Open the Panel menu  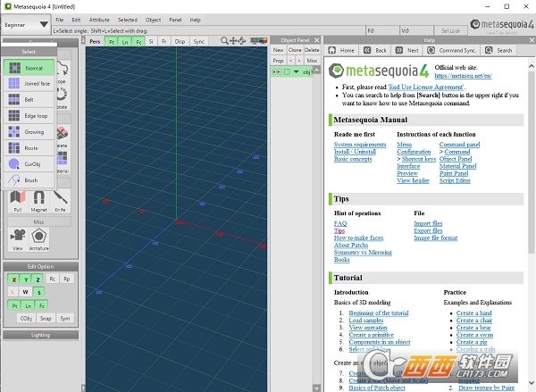175,20
